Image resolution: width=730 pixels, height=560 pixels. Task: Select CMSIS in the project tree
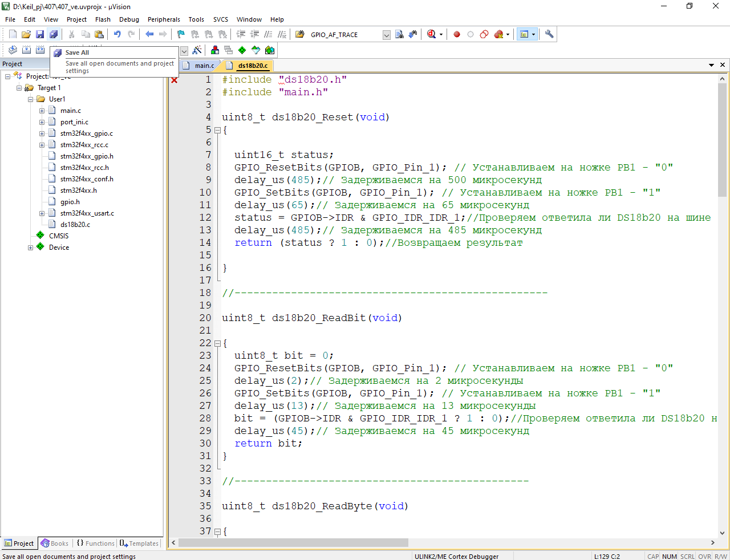tap(59, 236)
